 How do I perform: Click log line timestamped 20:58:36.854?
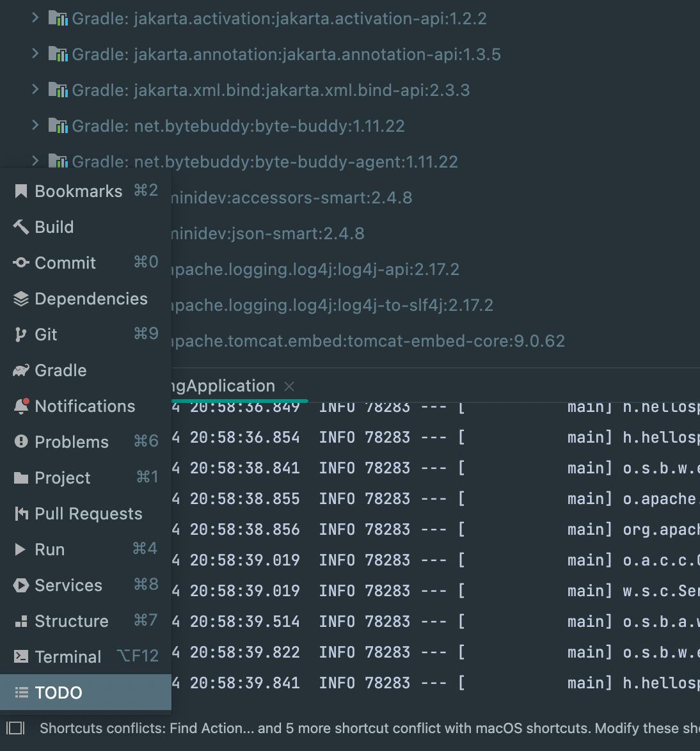pos(436,438)
